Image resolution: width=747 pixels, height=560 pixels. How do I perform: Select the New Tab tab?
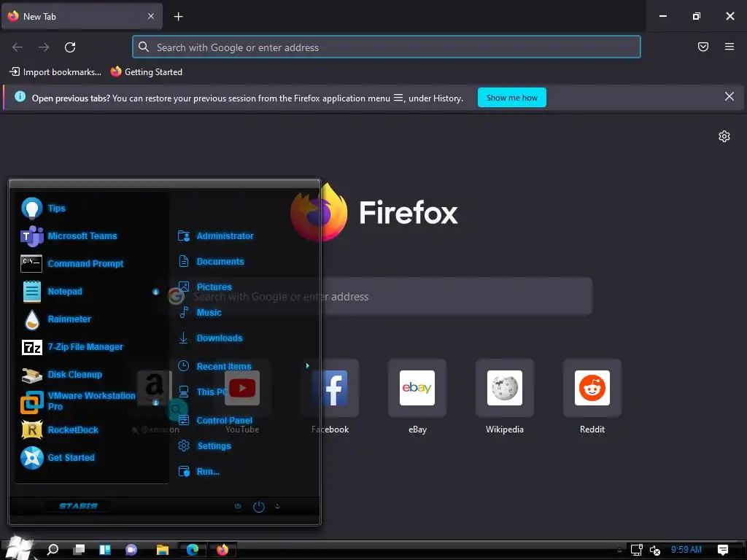point(82,16)
